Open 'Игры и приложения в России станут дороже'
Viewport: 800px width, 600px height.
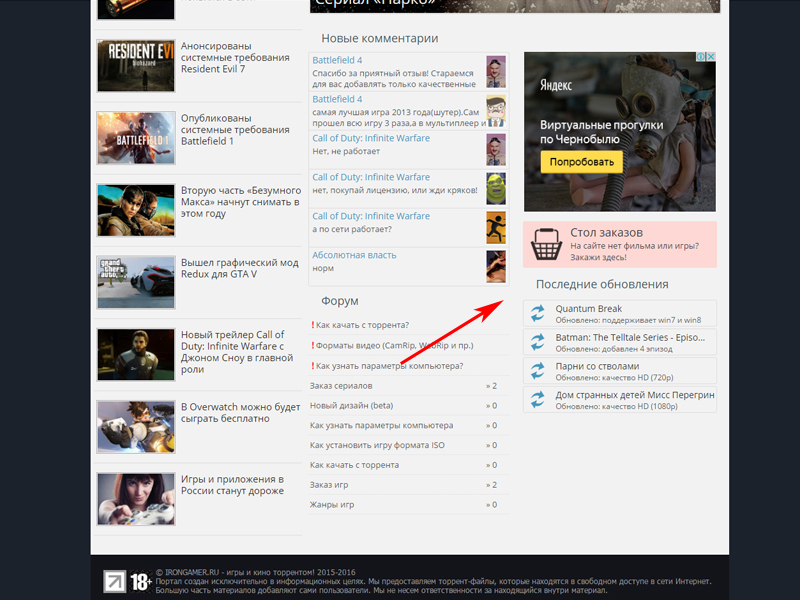[232, 485]
